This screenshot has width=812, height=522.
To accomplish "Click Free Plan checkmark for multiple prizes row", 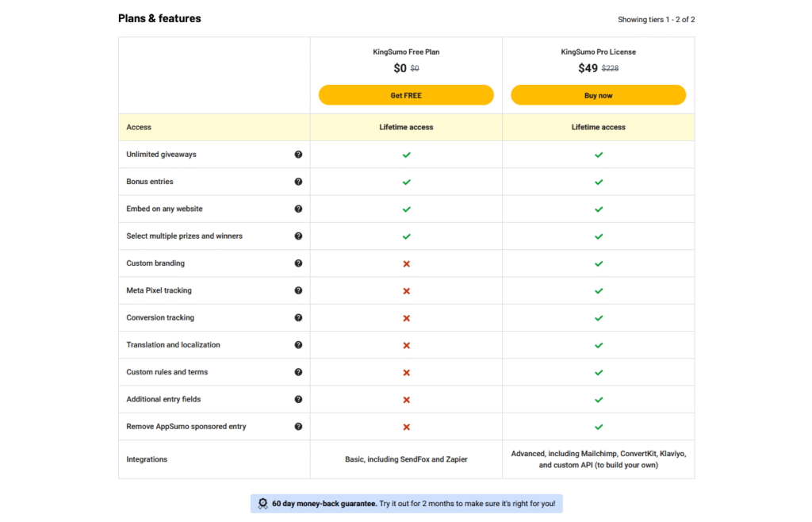I will coord(407,236).
